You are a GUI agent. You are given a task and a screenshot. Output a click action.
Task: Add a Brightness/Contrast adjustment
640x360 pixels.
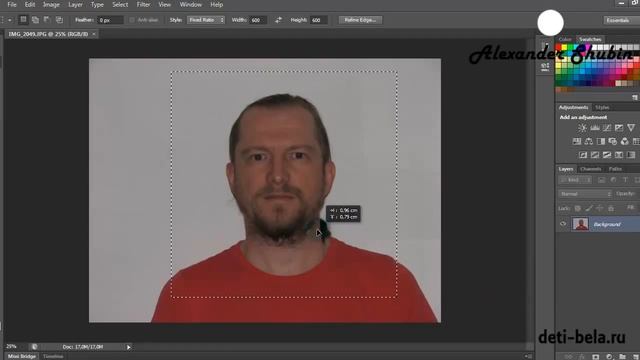[582, 128]
